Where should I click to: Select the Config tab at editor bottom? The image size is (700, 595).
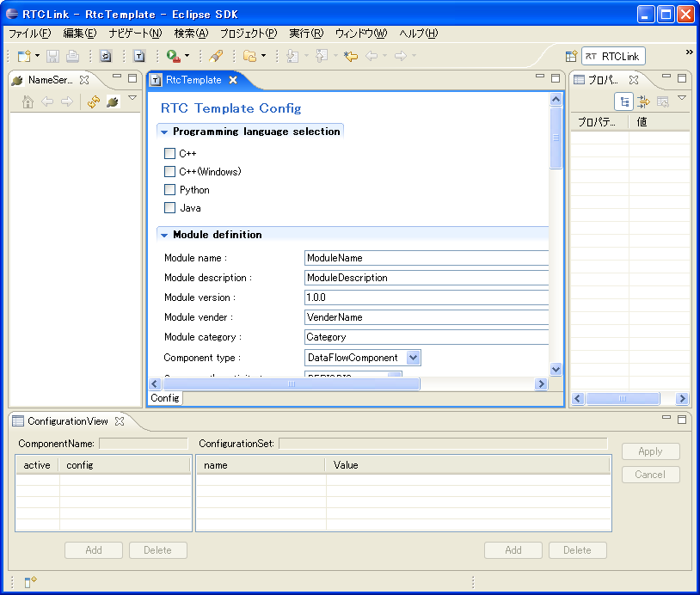click(165, 398)
